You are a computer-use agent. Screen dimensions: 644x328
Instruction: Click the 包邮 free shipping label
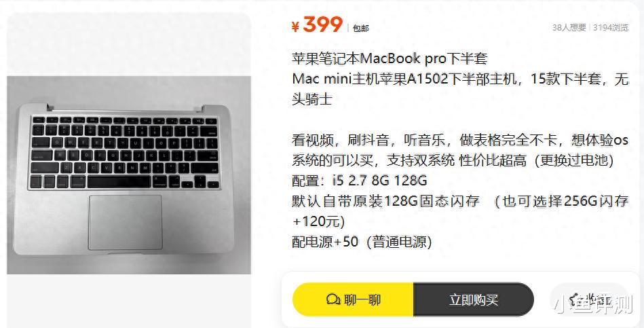(x=360, y=29)
